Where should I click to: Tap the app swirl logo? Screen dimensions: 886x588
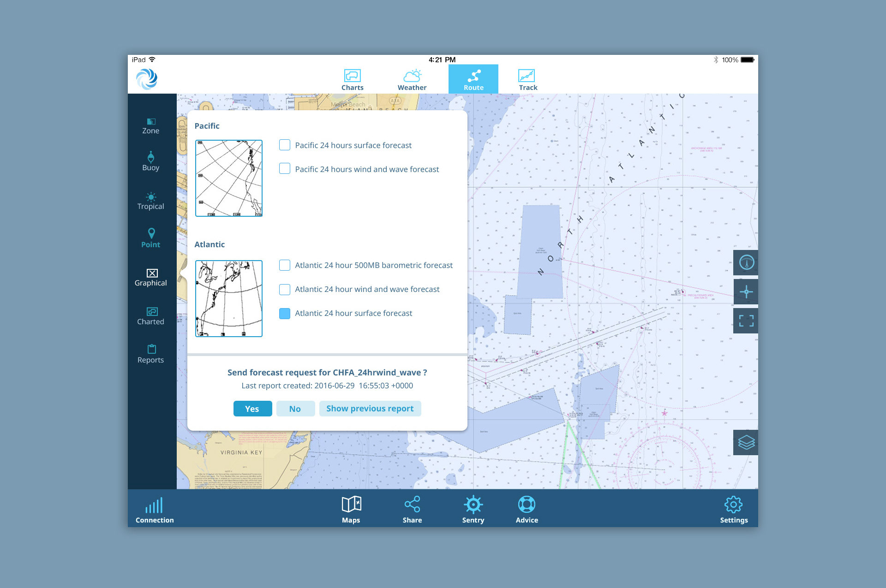tap(147, 79)
